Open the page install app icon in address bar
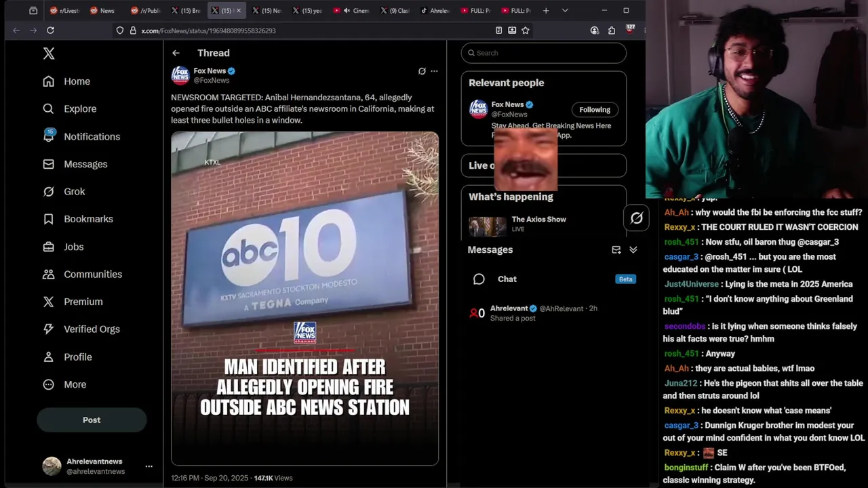The height and width of the screenshot is (488, 868). (x=512, y=30)
